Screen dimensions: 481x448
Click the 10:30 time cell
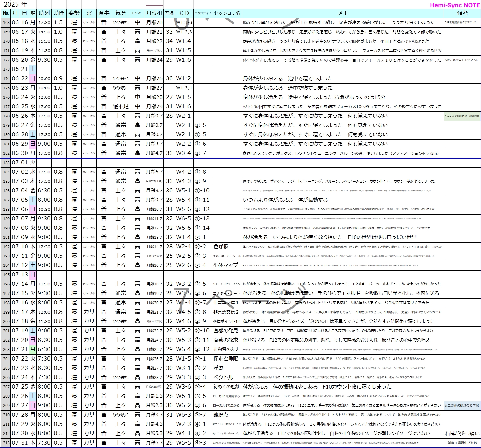coord(44,209)
